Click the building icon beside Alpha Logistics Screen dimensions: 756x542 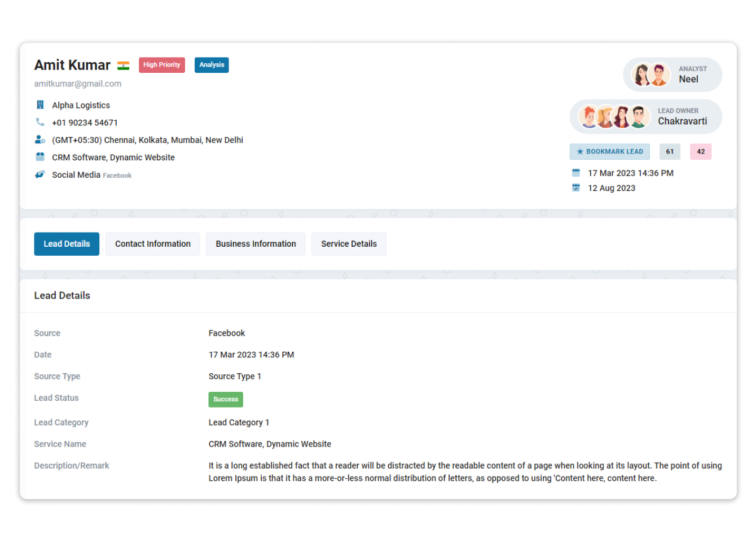tap(40, 105)
